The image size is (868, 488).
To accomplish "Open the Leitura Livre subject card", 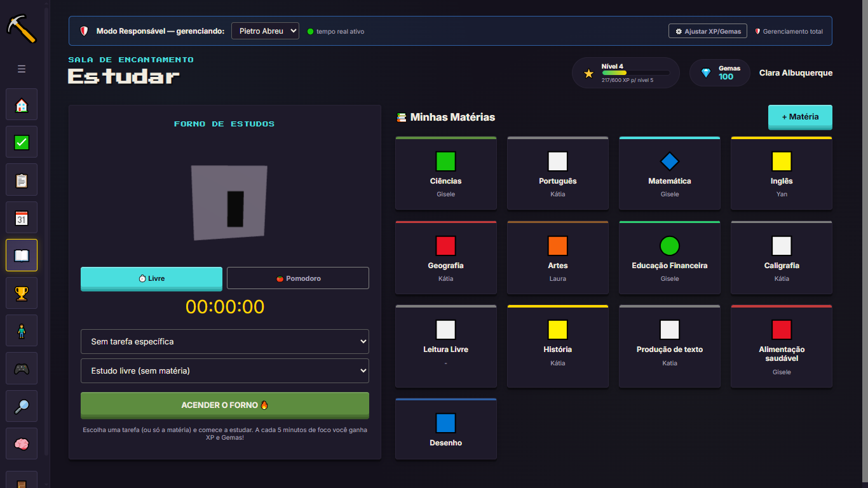I will coord(446,346).
